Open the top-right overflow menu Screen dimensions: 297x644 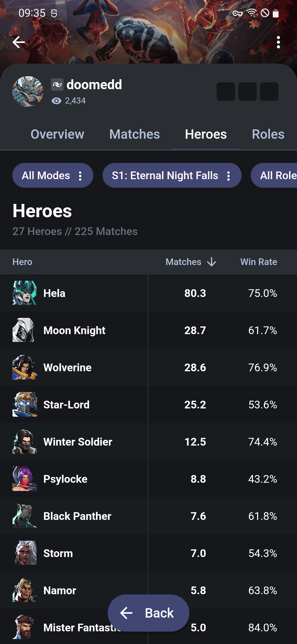pyautogui.click(x=279, y=42)
